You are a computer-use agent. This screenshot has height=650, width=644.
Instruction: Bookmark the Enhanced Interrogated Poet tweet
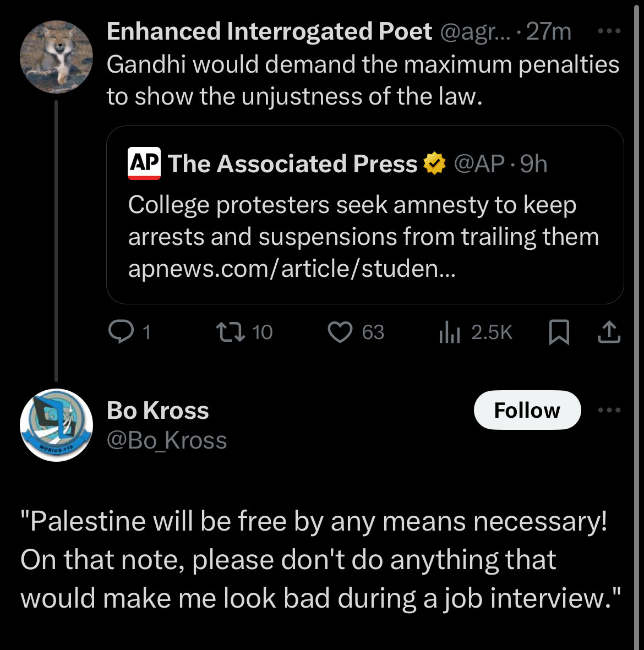click(x=559, y=332)
